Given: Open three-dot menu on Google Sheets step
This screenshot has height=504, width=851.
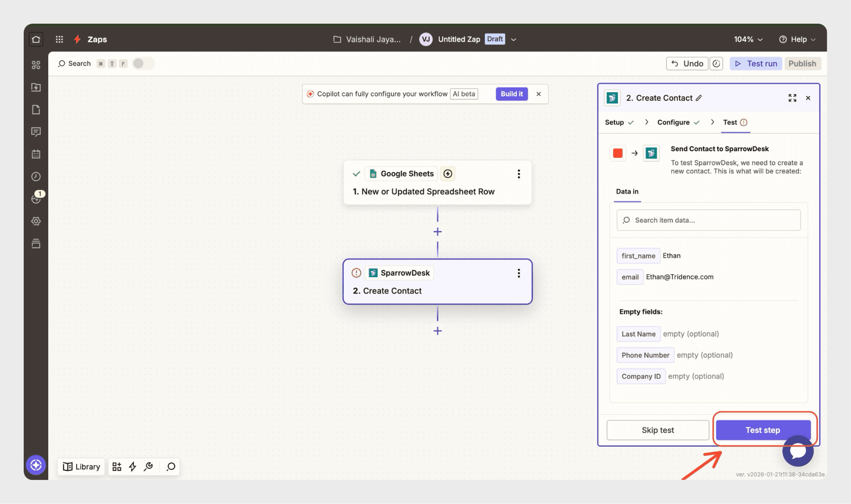Looking at the screenshot, I should click(519, 174).
